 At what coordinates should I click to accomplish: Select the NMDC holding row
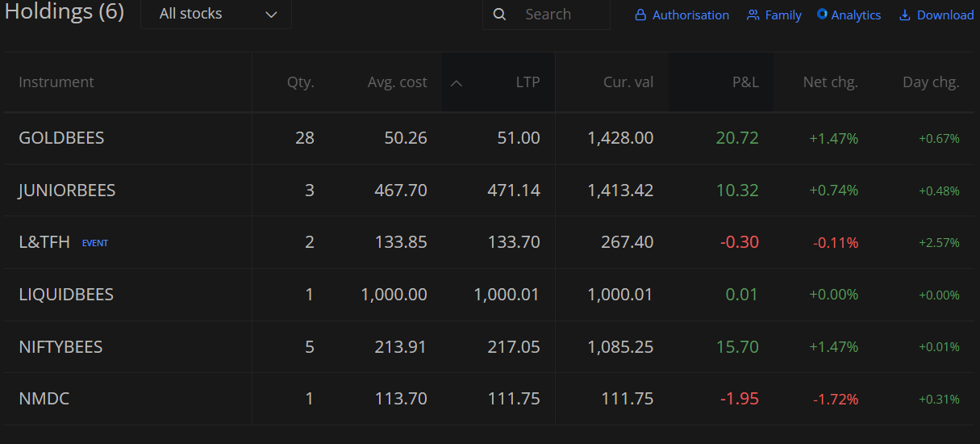pos(490,399)
